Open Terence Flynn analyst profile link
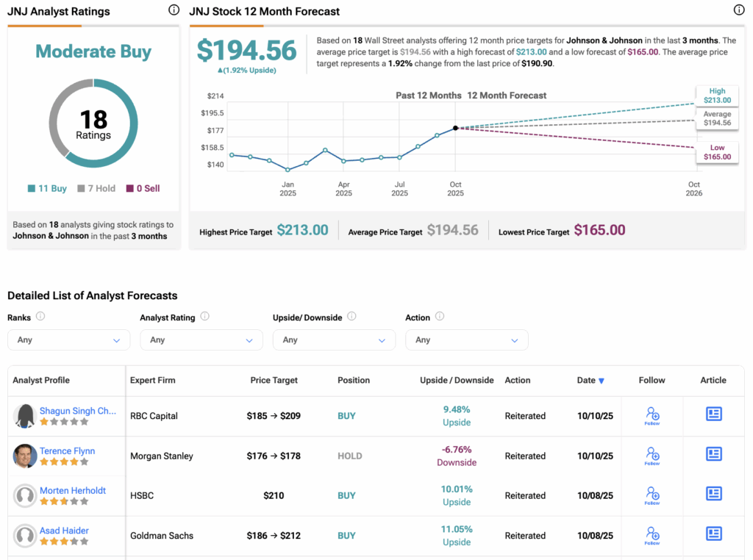753x560 pixels. pos(67,450)
